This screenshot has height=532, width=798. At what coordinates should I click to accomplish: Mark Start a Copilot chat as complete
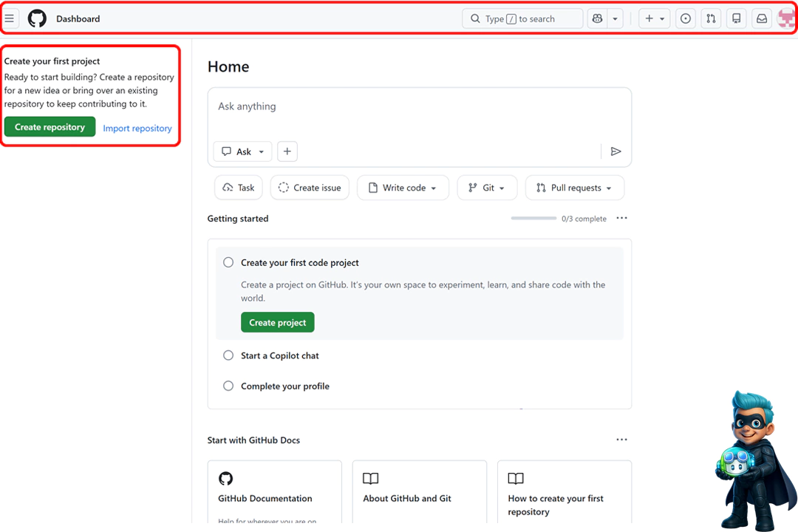228,355
